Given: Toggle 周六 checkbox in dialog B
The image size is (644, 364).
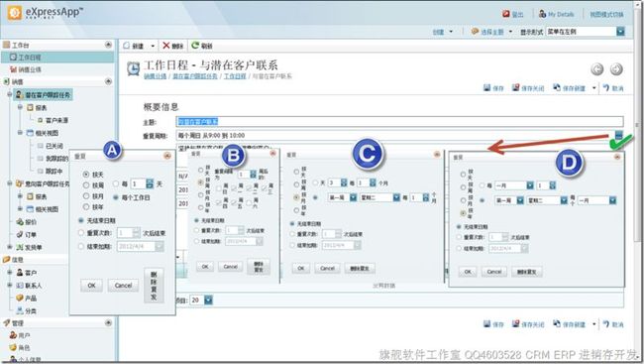Looking at the screenshot, I should (x=249, y=202).
